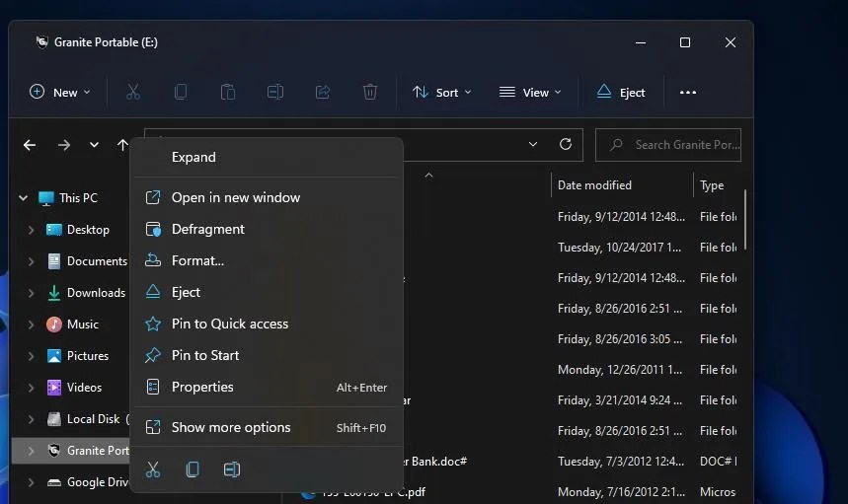Select Pin to Quick access
848x504 pixels.
pos(267,324)
